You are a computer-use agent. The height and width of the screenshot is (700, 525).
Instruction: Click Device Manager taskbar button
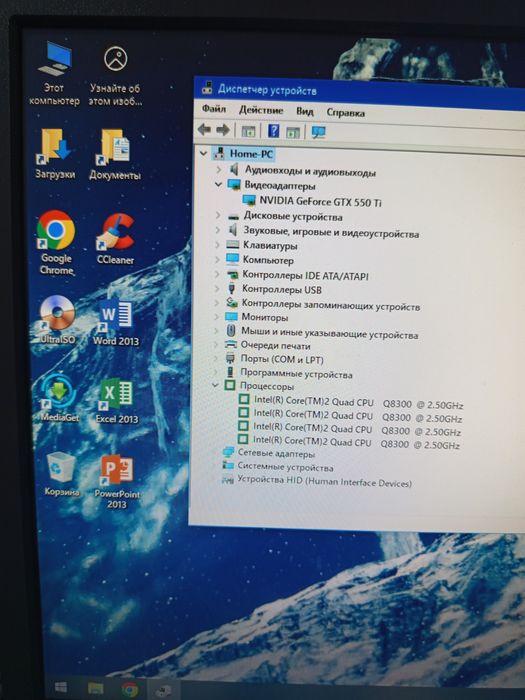click(163, 691)
